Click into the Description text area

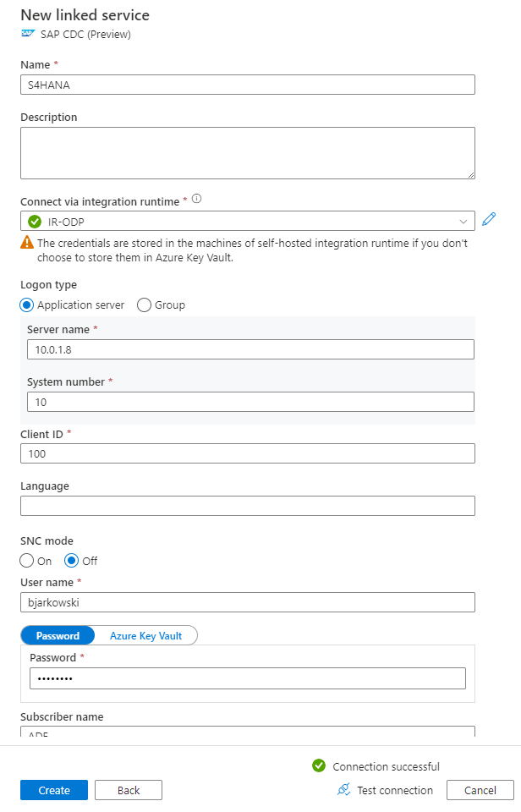point(248,153)
